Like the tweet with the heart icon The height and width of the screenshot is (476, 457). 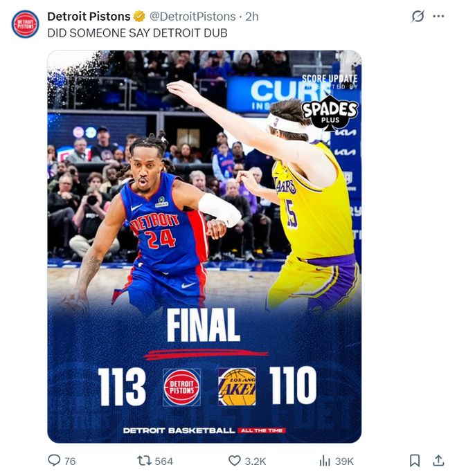[235, 461]
